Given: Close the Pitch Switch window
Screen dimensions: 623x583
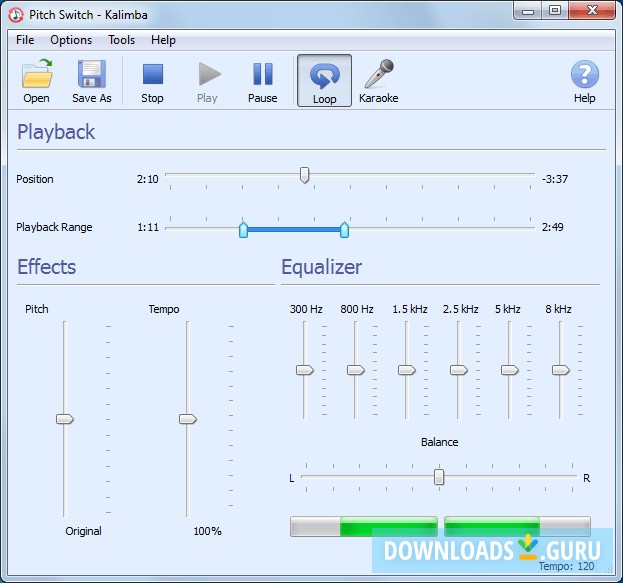Looking at the screenshot, I should [592, 11].
